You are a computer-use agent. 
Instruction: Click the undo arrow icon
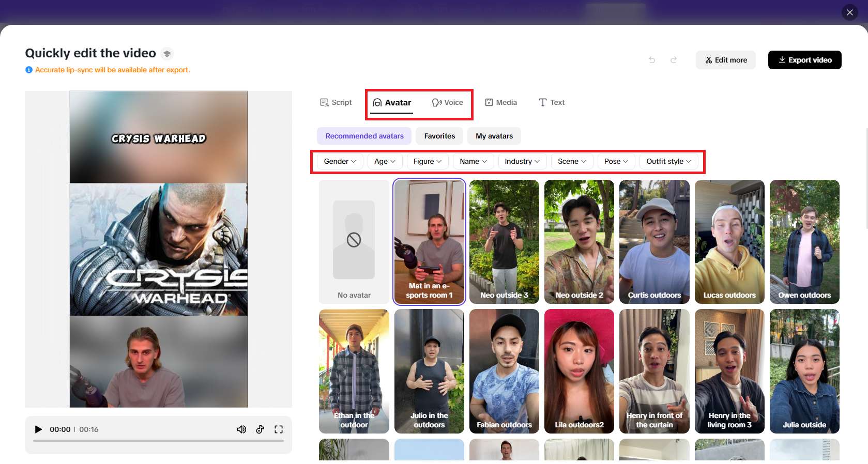[x=652, y=60]
